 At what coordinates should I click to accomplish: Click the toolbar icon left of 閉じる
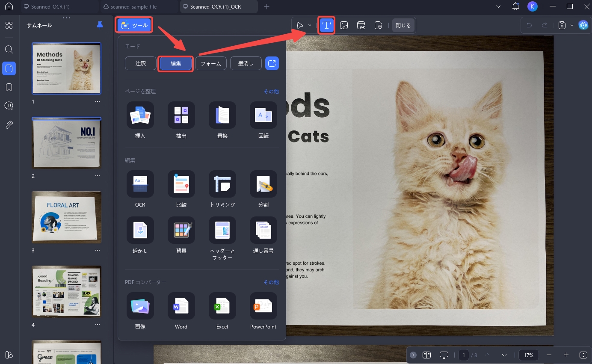[378, 26]
